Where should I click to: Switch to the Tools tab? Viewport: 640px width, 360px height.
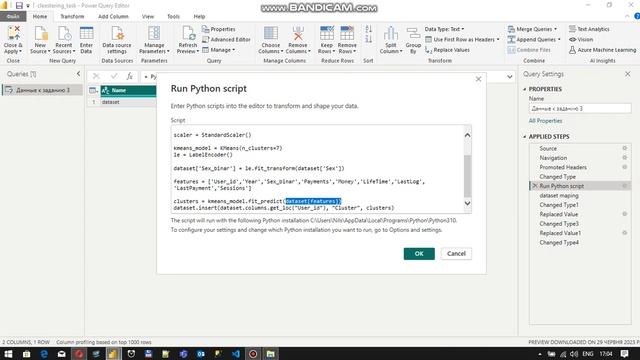point(173,16)
